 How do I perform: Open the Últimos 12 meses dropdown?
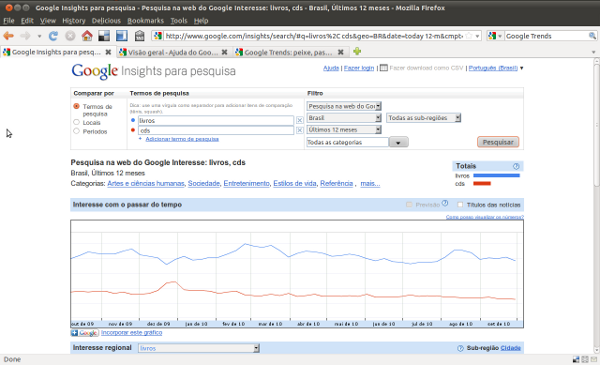tap(344, 130)
